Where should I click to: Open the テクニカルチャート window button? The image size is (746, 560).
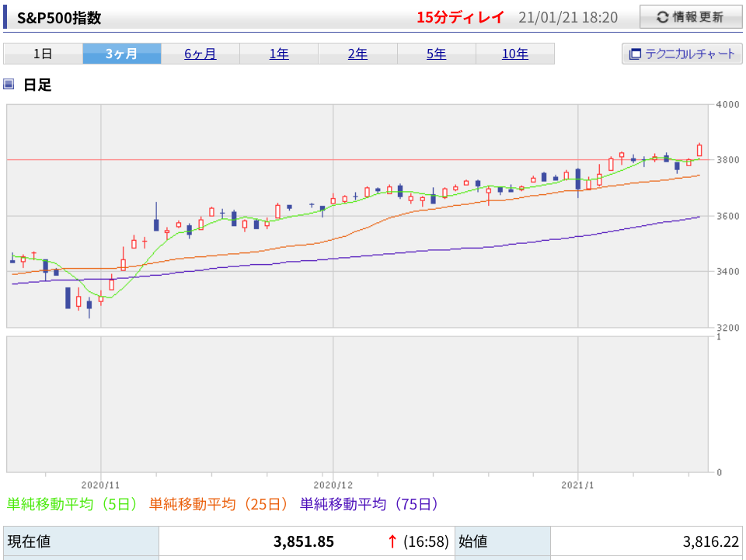coord(682,54)
